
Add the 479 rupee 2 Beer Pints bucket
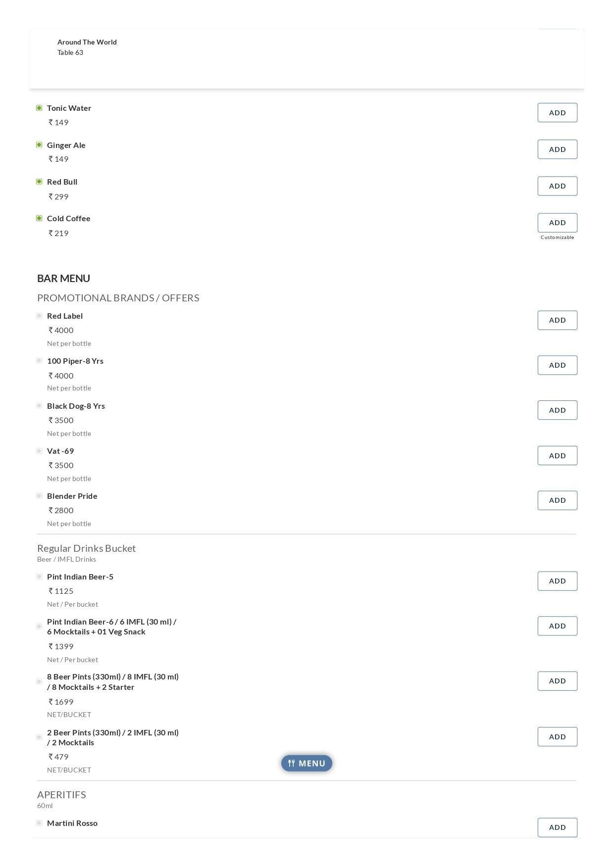click(558, 737)
